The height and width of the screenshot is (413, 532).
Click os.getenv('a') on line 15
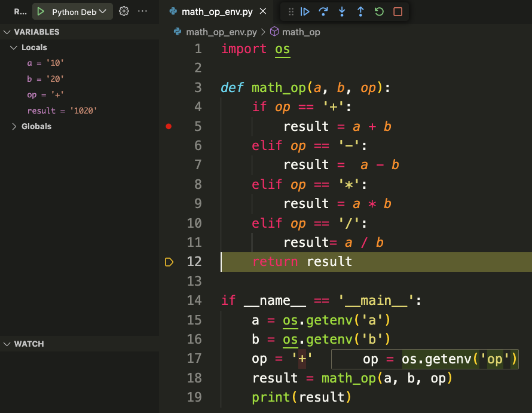pyautogui.click(x=337, y=320)
